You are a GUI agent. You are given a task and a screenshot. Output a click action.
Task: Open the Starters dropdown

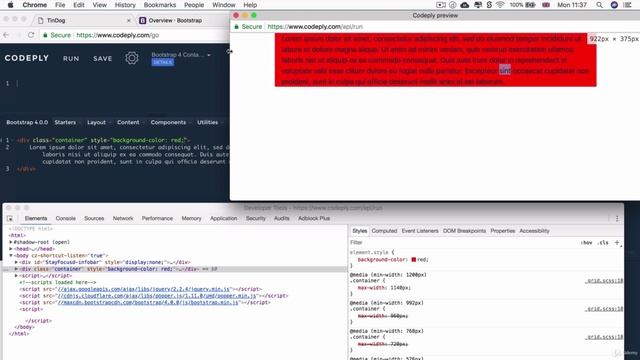tap(67, 122)
